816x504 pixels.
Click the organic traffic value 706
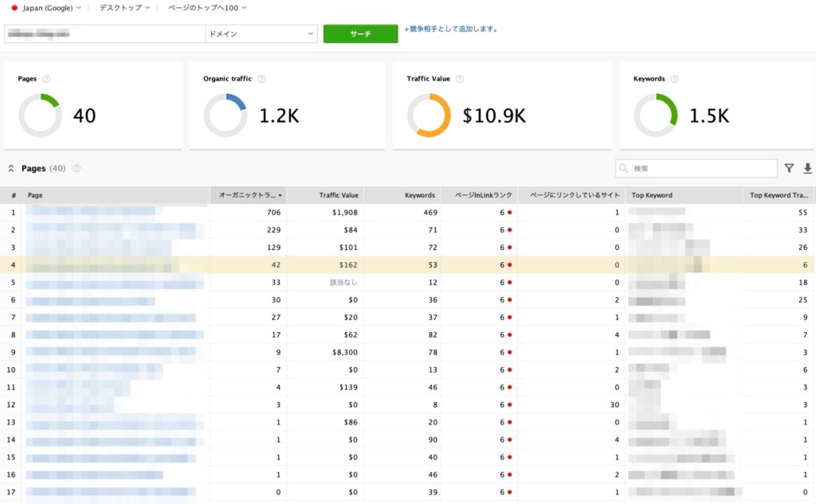click(x=274, y=213)
